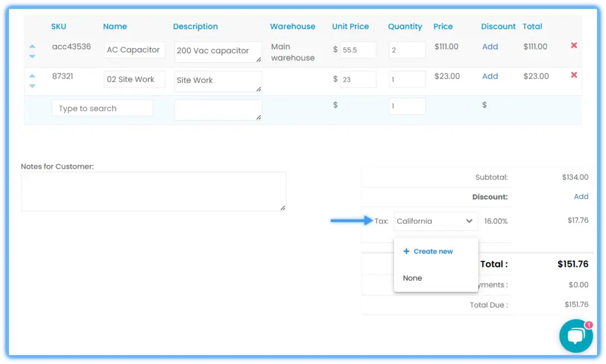606x364 pixels.
Task: Click the Warehouse column header
Action: tap(292, 26)
